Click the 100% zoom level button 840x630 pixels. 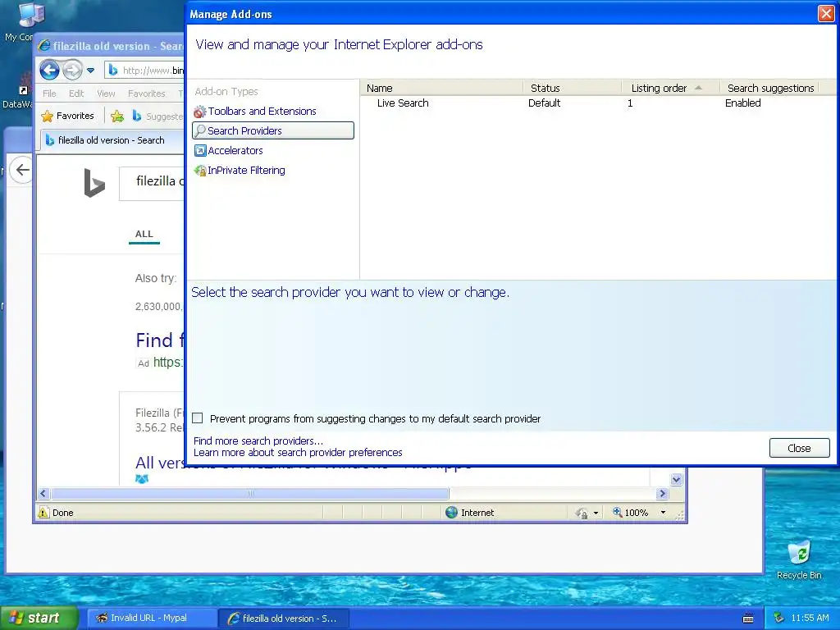coord(631,513)
